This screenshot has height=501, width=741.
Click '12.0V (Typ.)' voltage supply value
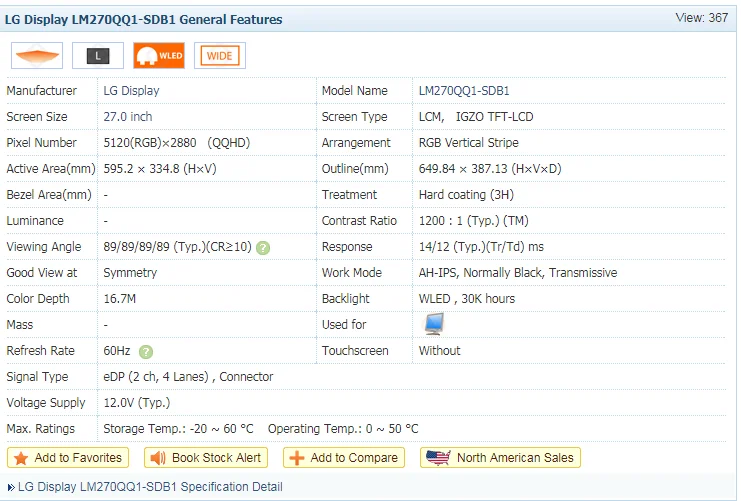pyautogui.click(x=137, y=403)
